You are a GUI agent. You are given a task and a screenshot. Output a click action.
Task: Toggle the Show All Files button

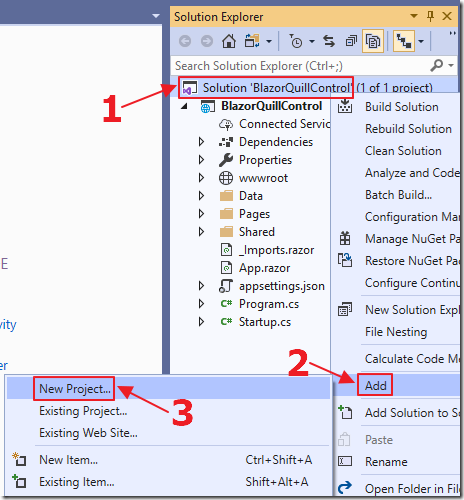[373, 41]
